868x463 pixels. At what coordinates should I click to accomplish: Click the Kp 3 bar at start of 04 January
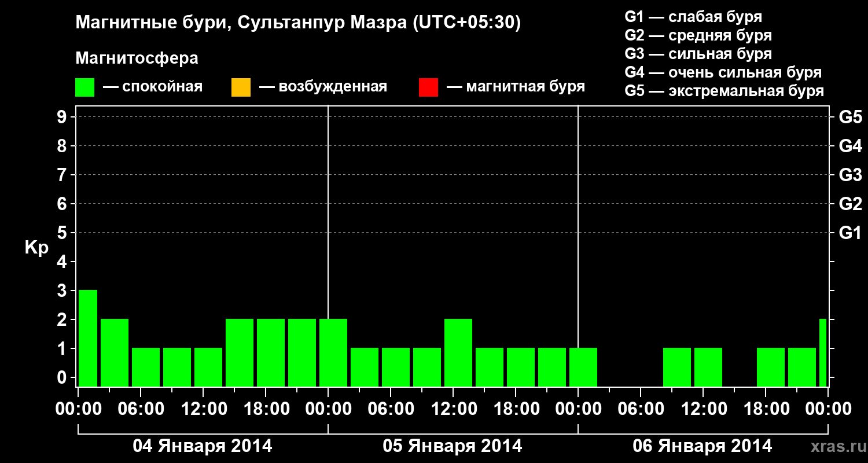click(88, 338)
